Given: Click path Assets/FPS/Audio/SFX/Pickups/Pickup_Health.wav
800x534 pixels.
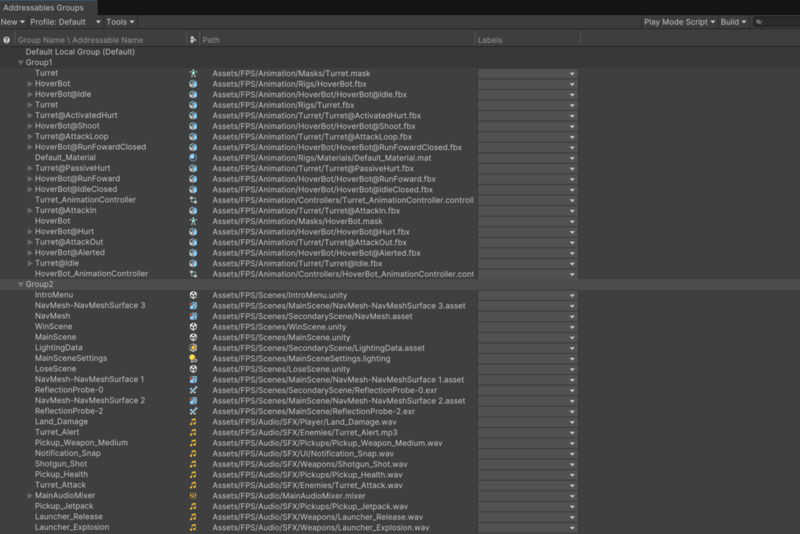Looking at the screenshot, I should (x=307, y=475).
